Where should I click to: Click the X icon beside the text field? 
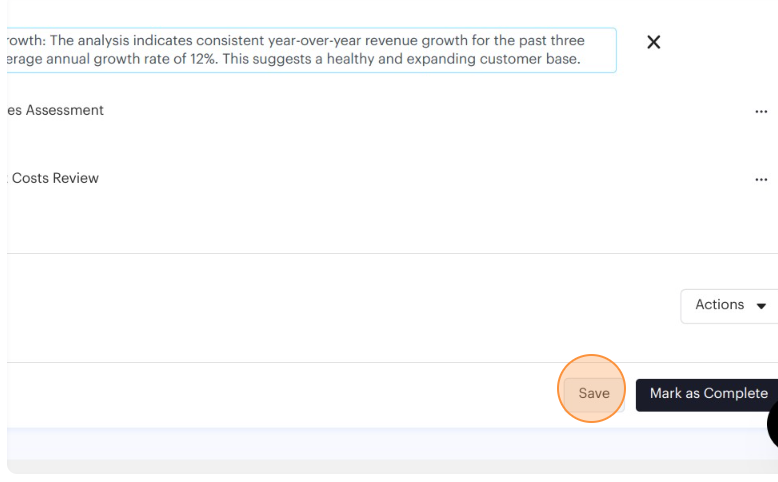(x=654, y=42)
